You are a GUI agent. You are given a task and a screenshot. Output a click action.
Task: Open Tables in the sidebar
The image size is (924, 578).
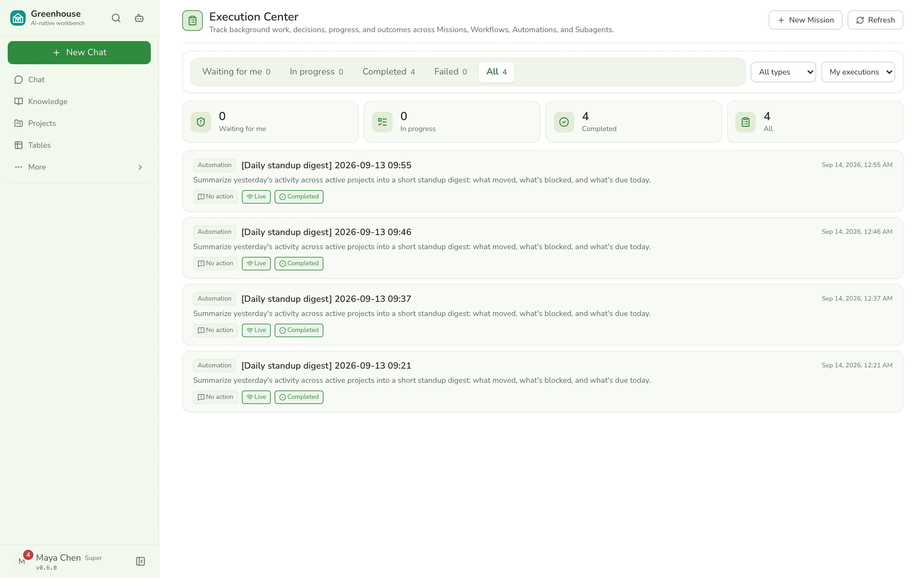click(x=79, y=145)
